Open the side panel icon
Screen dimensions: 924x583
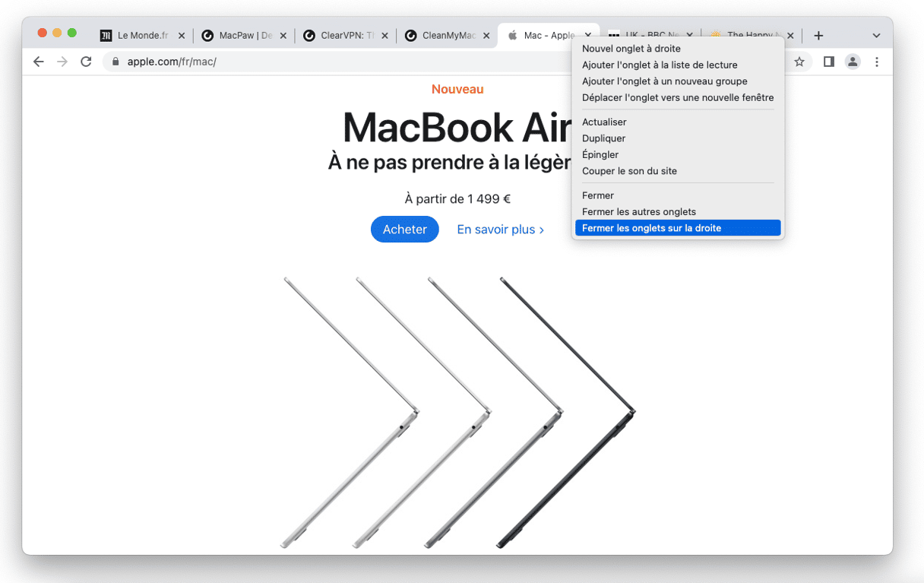828,62
